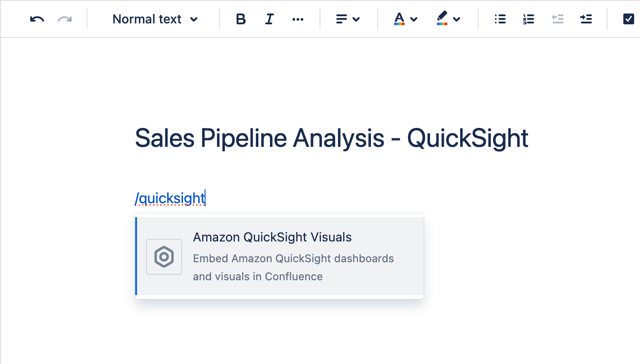Viewport: 640px width, 364px height.
Task: Open more formatting options ellipsis
Action: (x=298, y=19)
